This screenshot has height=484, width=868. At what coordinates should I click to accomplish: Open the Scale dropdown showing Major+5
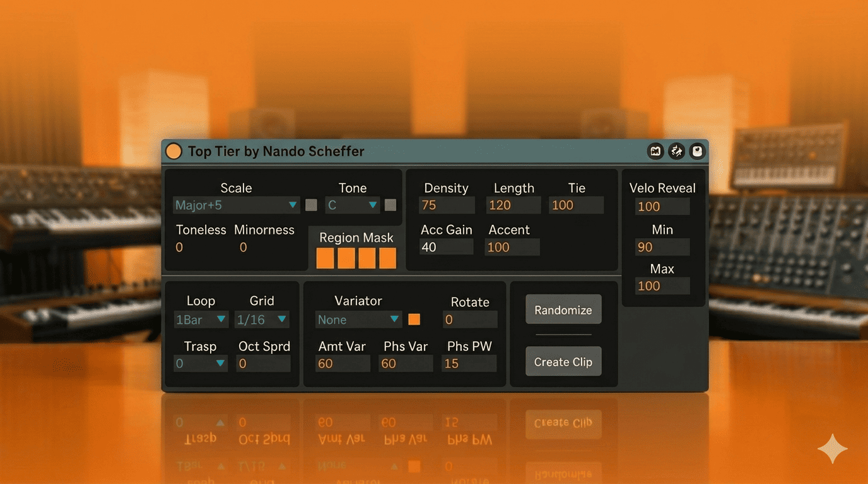point(237,205)
